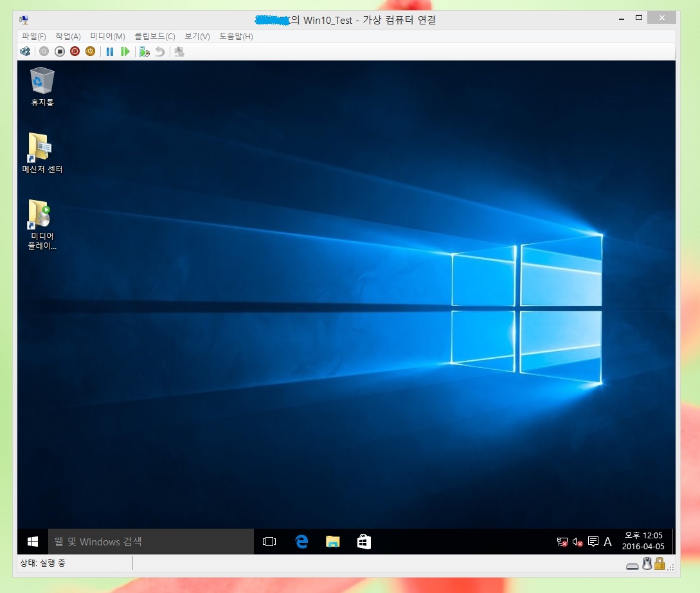Screen dimensions: 700x593
Task: Click the Revert undo arrow icon
Action: [160, 52]
